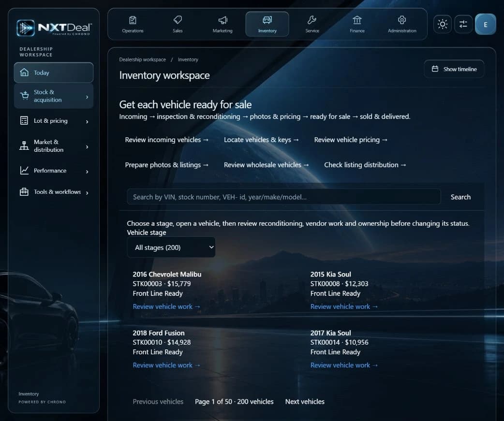Click STK00014 · $10,956 text
This screenshot has height=421, width=504.
[x=339, y=342]
